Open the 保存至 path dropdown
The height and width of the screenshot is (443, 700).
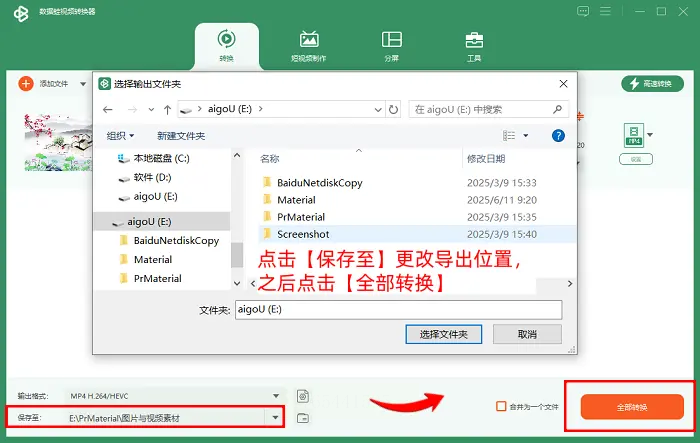click(x=275, y=418)
